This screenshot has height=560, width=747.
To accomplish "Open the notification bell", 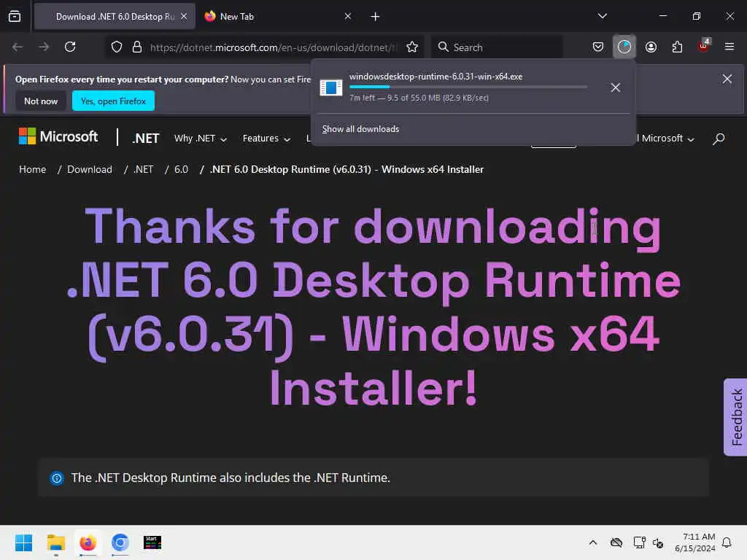I will pyautogui.click(x=727, y=542).
